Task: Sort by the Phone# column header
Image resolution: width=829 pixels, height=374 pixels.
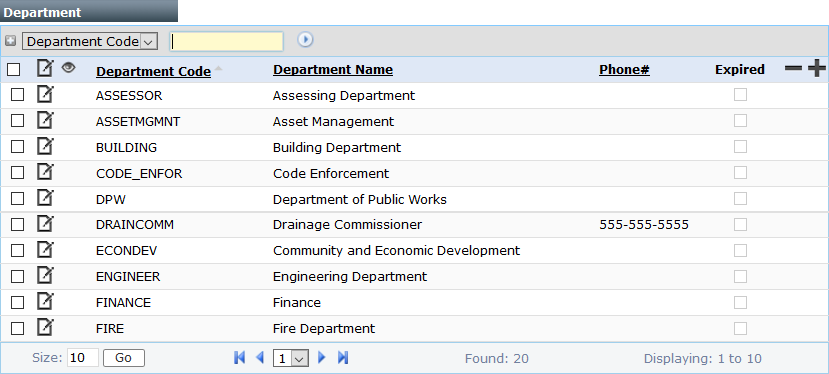Action: click(x=624, y=70)
